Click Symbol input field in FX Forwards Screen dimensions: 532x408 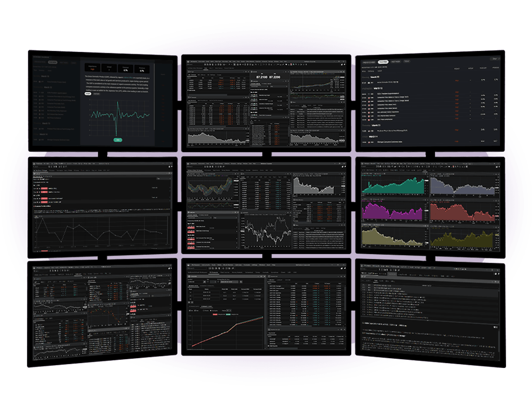(195, 282)
